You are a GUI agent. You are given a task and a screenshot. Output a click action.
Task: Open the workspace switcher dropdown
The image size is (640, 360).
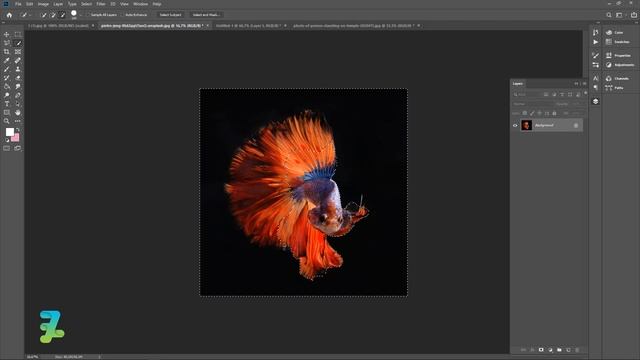620,15
